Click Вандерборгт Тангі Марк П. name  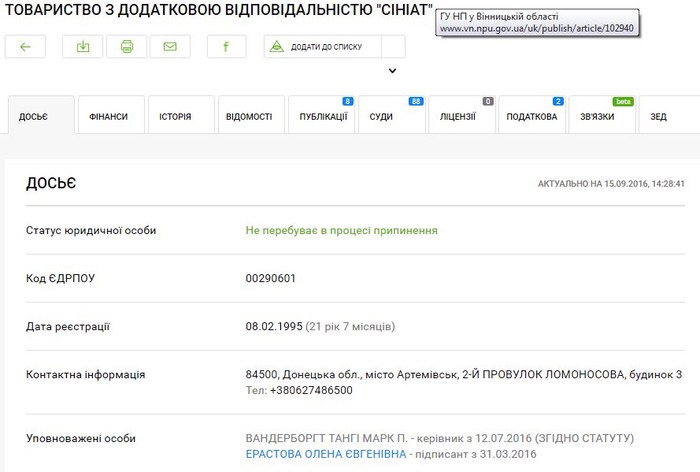pos(326,438)
